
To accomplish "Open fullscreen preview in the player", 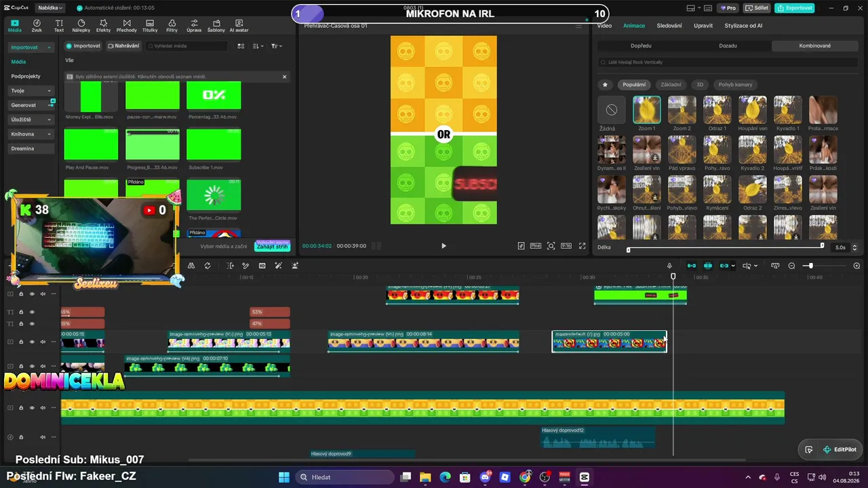I will click(x=582, y=246).
